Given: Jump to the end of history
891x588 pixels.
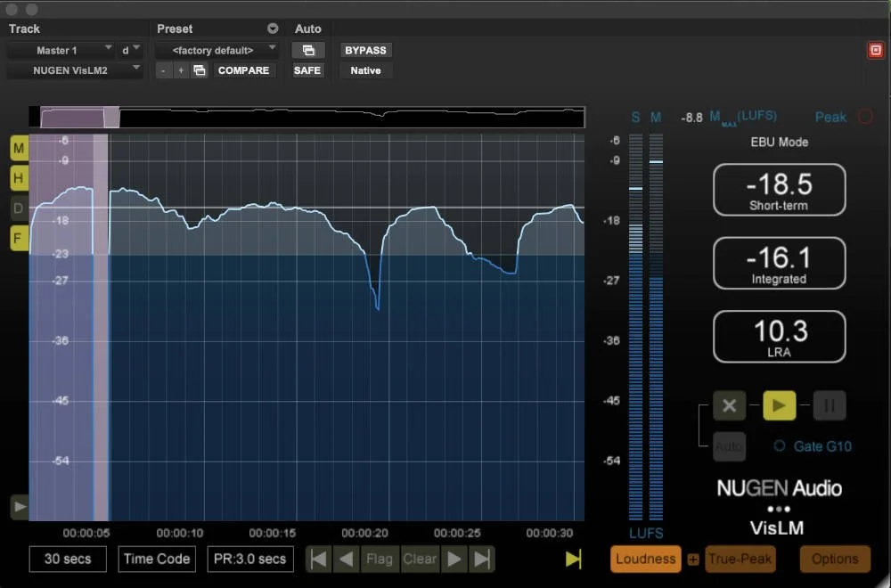Looking at the screenshot, I should (482, 559).
